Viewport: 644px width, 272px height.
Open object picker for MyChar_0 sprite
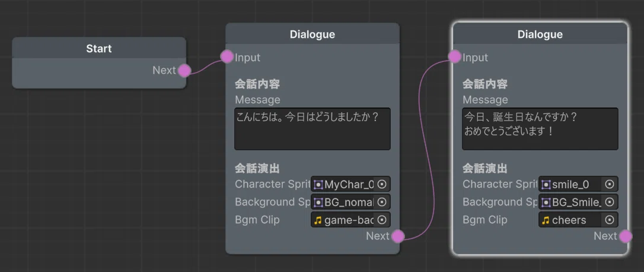[382, 184]
